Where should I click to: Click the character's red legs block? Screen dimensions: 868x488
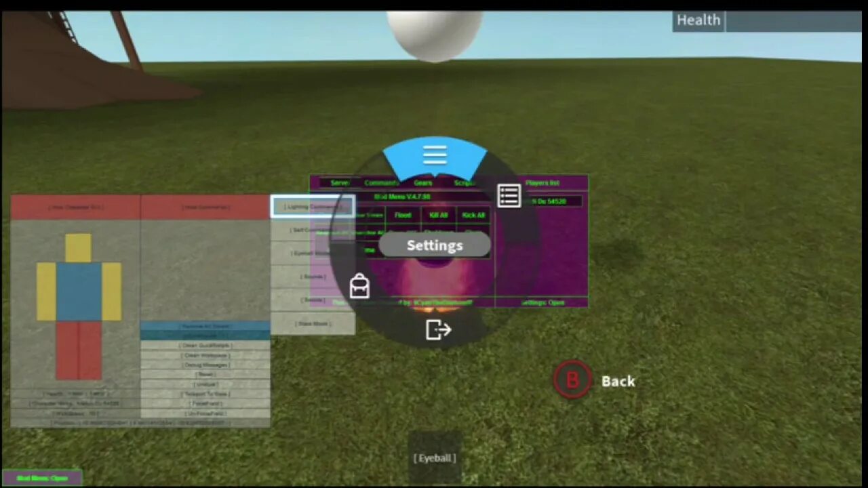click(x=79, y=350)
